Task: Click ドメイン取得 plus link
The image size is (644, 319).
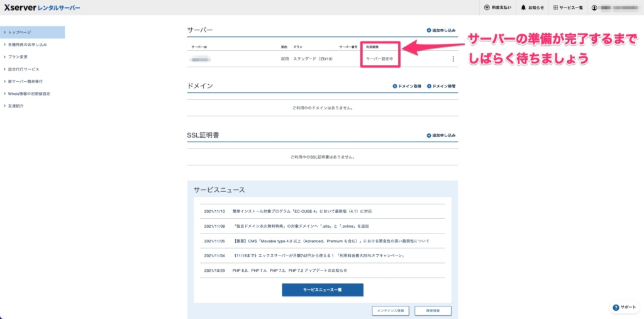Action: tap(407, 86)
